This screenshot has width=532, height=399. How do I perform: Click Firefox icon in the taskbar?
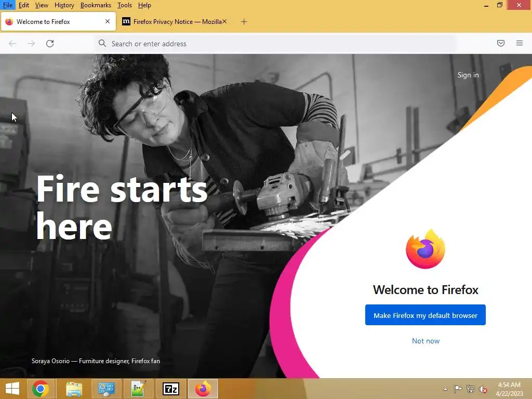(x=203, y=389)
